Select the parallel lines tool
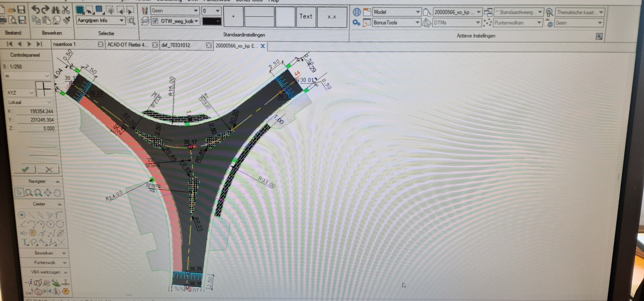The image size is (644, 301). [40, 215]
